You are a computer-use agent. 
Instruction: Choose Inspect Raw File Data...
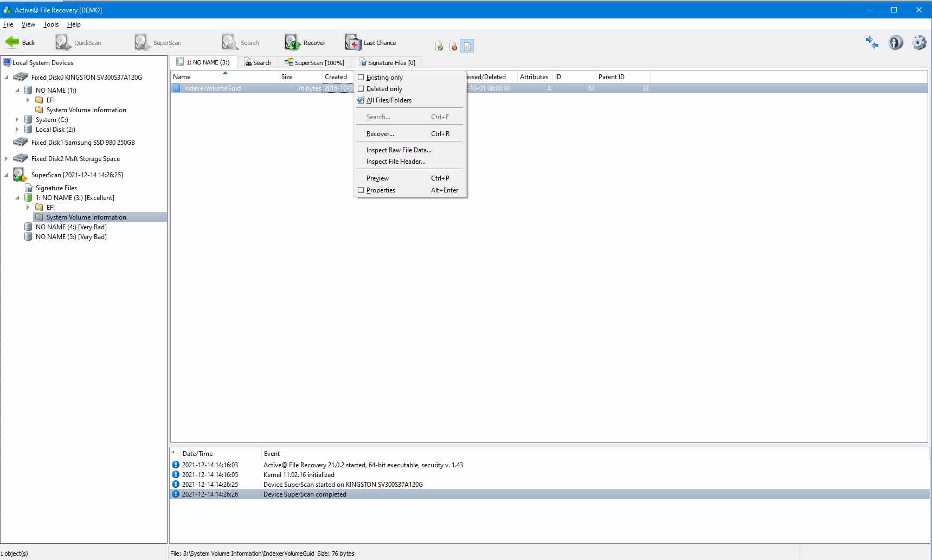[410, 150]
